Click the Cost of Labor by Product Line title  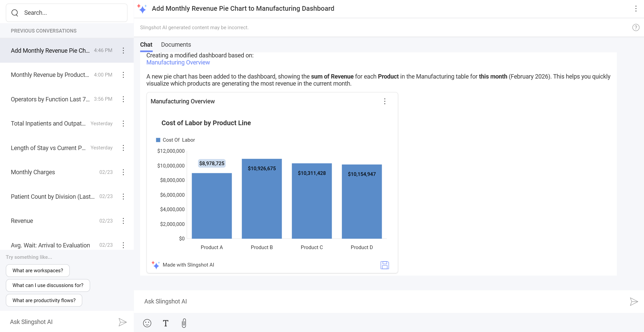click(x=206, y=123)
